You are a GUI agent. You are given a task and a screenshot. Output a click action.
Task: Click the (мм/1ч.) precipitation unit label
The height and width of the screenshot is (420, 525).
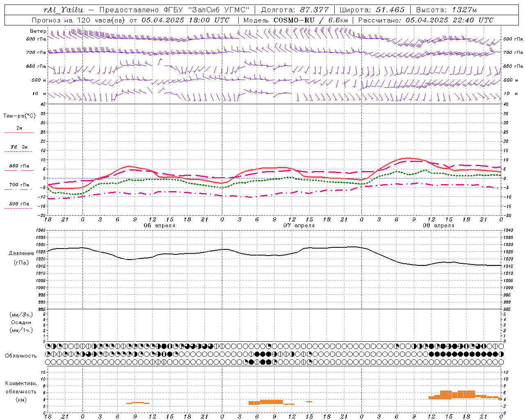21,330
